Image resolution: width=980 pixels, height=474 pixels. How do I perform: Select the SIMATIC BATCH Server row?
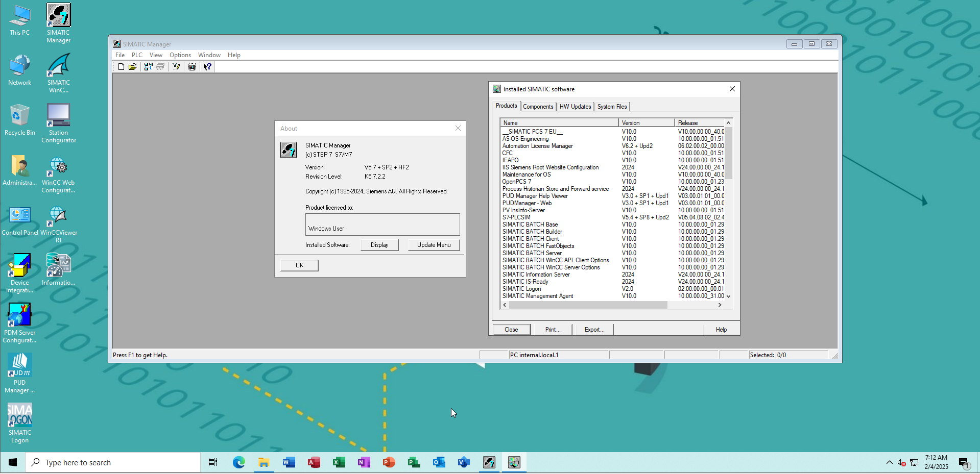tap(613, 253)
